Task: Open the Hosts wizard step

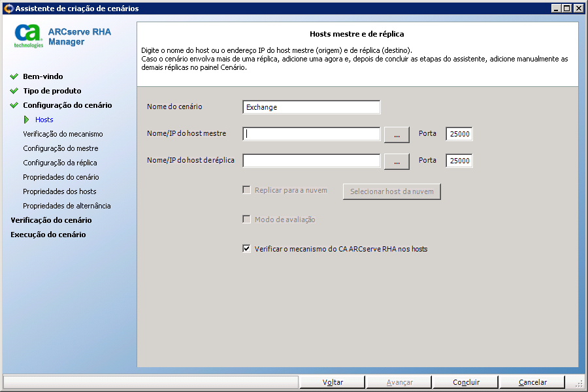Action: [44, 120]
